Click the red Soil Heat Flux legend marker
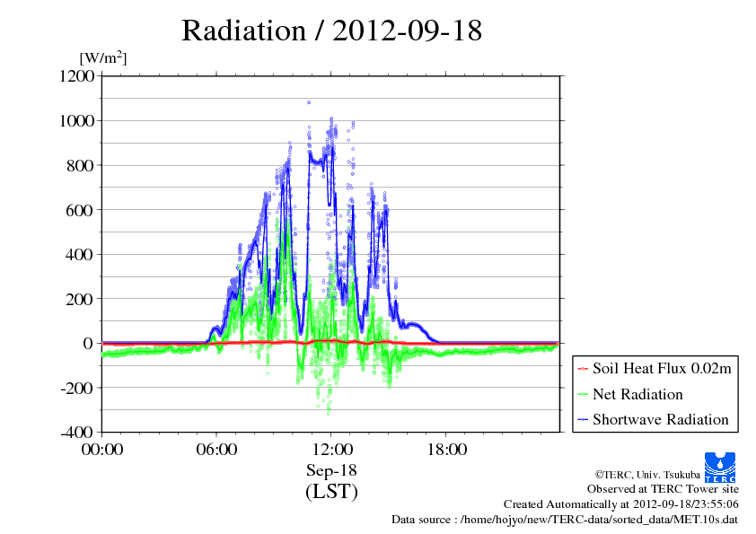This screenshot has height=534, width=756. click(583, 369)
